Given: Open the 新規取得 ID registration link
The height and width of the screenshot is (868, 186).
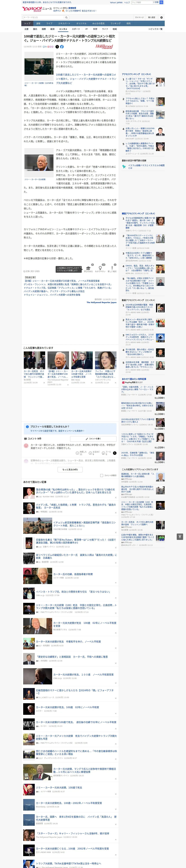Looking at the screenshot, I should [72, 8].
